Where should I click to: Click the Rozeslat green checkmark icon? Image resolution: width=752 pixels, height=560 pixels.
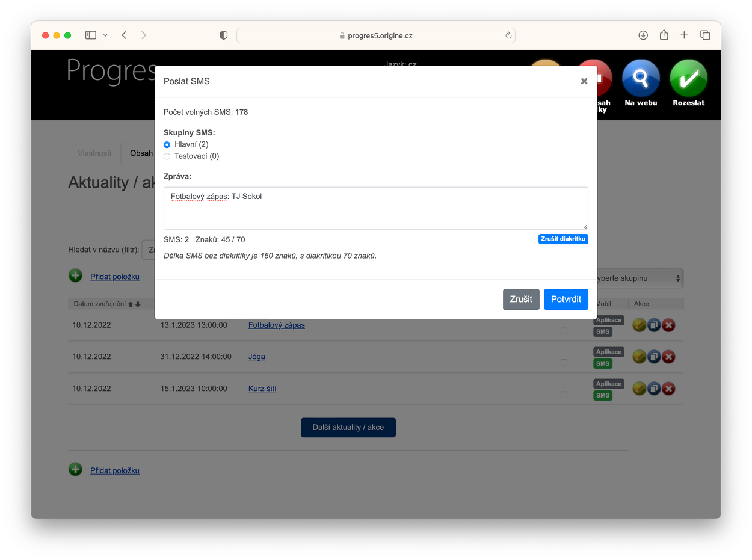pyautogui.click(x=688, y=79)
